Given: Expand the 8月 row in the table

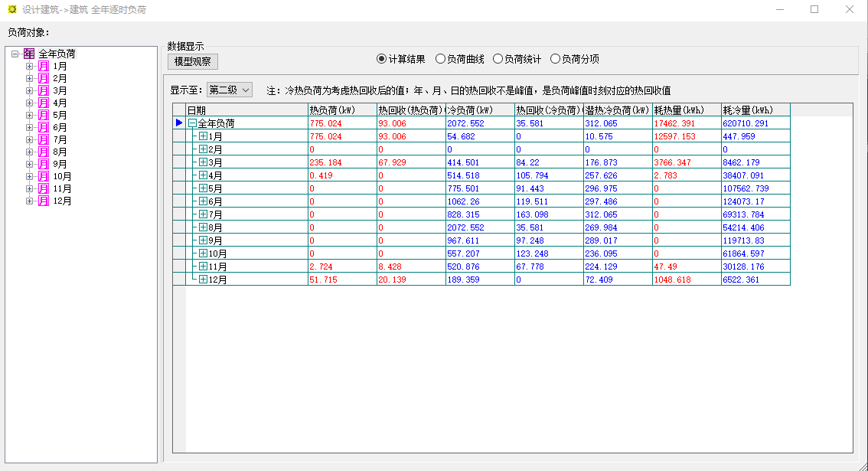Looking at the screenshot, I should pyautogui.click(x=203, y=227).
